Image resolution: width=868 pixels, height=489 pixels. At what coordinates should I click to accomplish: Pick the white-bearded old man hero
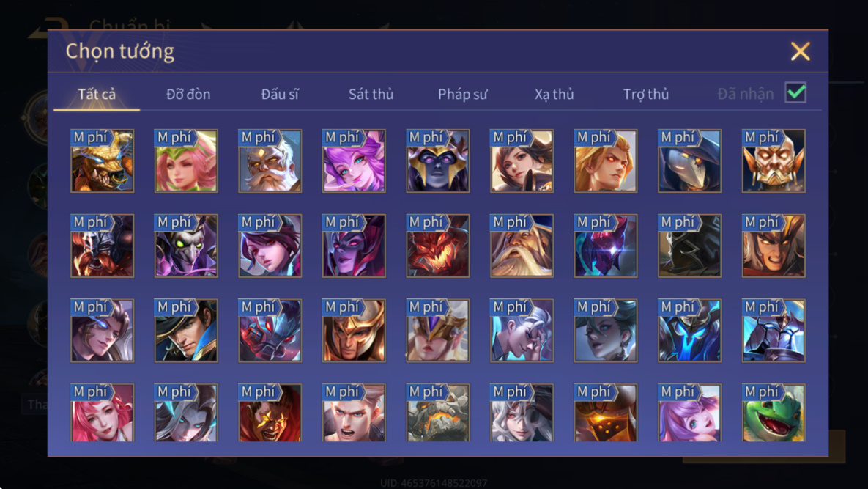[x=270, y=161]
